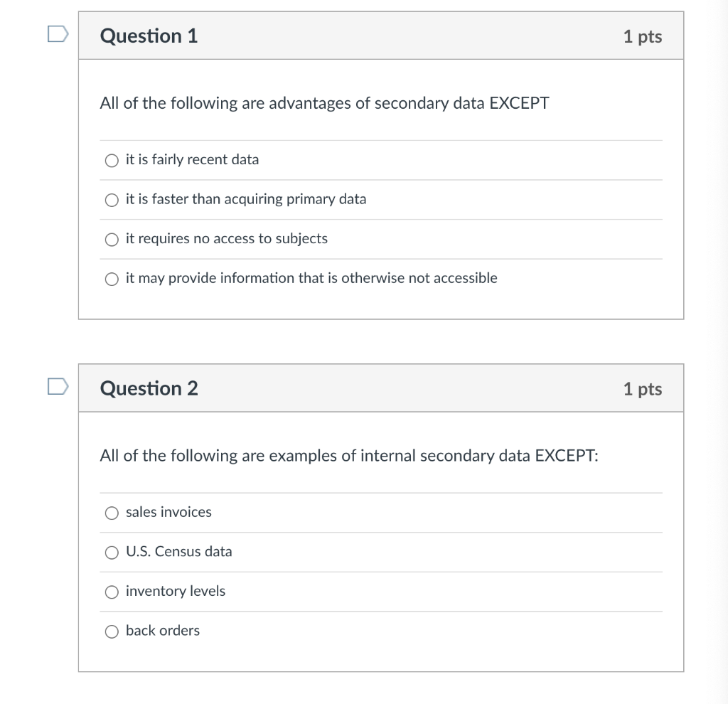
Task: Pick 'back orders' for Question 2
Action: [x=112, y=631]
